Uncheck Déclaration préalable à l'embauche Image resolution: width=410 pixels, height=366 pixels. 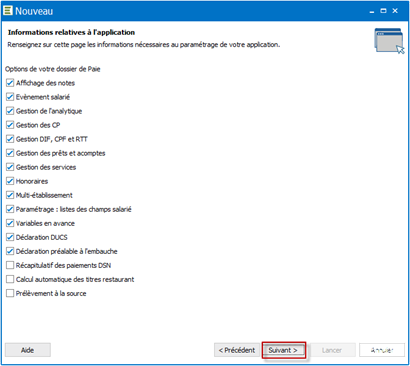click(x=10, y=251)
